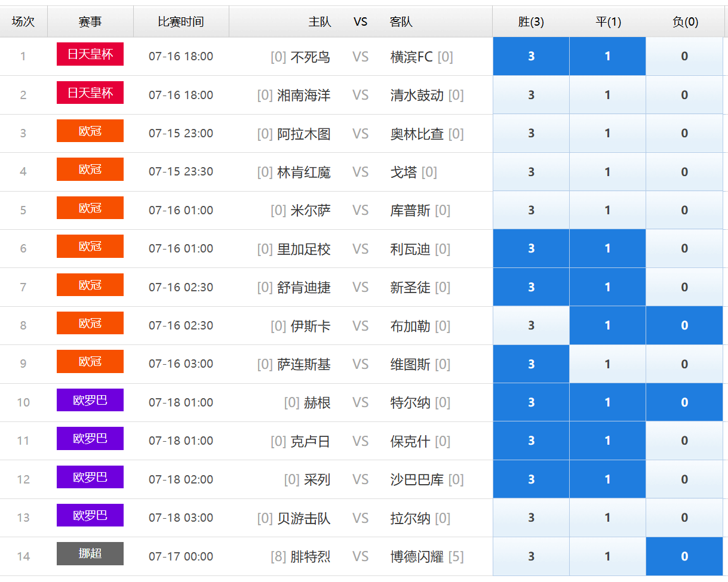Open away team 库普斯
Screen dimensions: 728x582
coord(410,211)
